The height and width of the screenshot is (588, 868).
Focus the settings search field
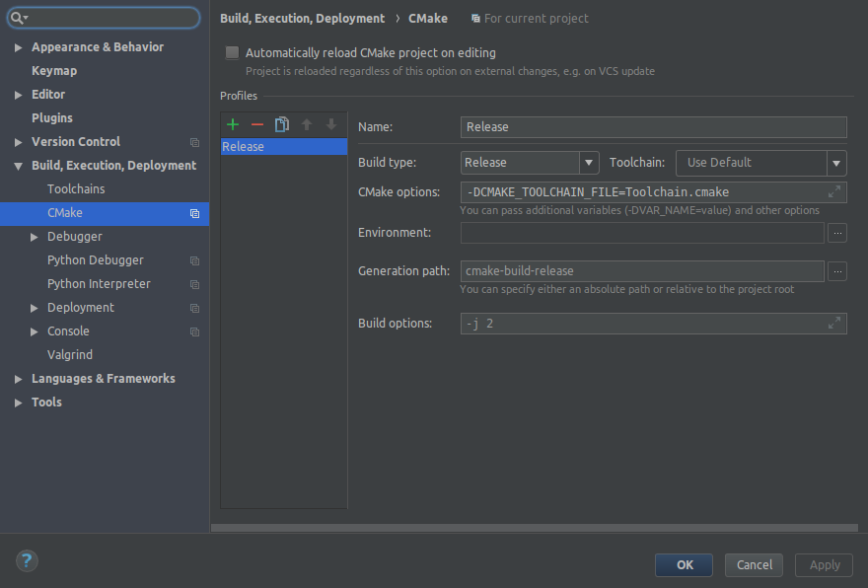click(x=104, y=19)
